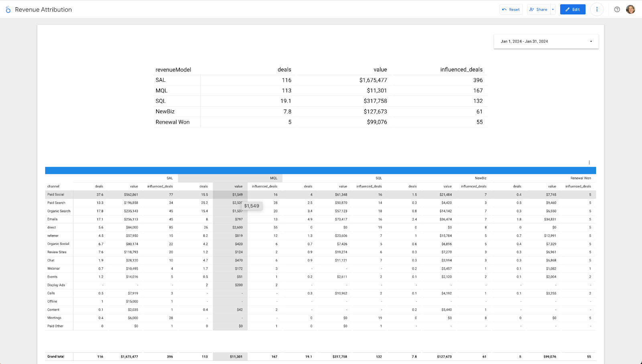Click the $317,758 summary value
Viewport: 642px width, 364px height.
376,101
